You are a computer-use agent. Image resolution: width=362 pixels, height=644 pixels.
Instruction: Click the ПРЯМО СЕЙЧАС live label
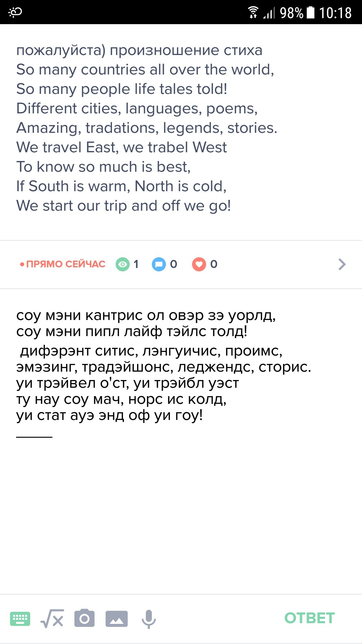pyautogui.click(x=63, y=264)
